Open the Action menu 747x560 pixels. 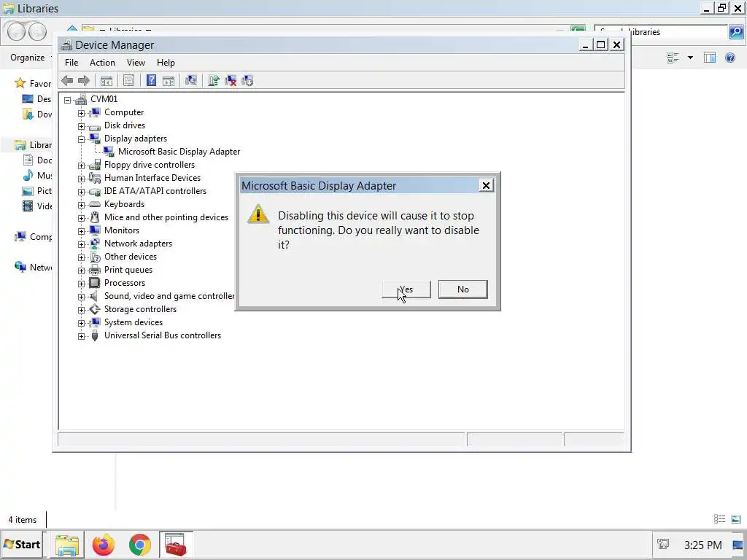coord(102,63)
